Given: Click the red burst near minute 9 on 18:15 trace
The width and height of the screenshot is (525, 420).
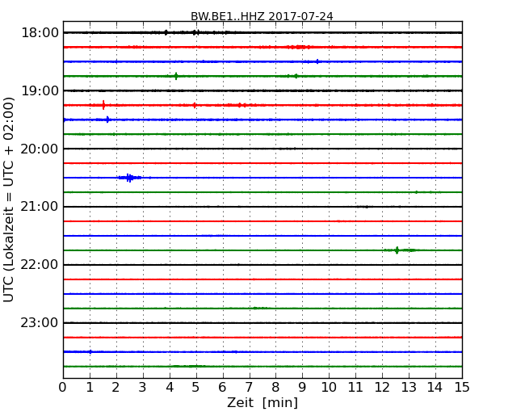Looking at the screenshot, I should 299,47.
